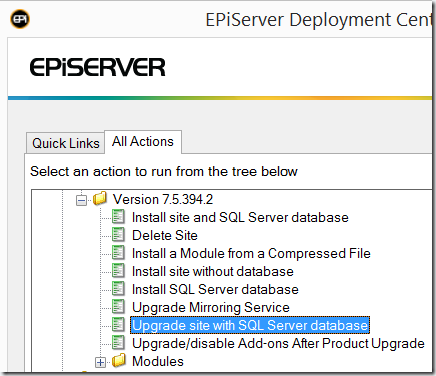Click script icon beside Install site without database
436x376 pixels.
pyautogui.click(x=118, y=271)
